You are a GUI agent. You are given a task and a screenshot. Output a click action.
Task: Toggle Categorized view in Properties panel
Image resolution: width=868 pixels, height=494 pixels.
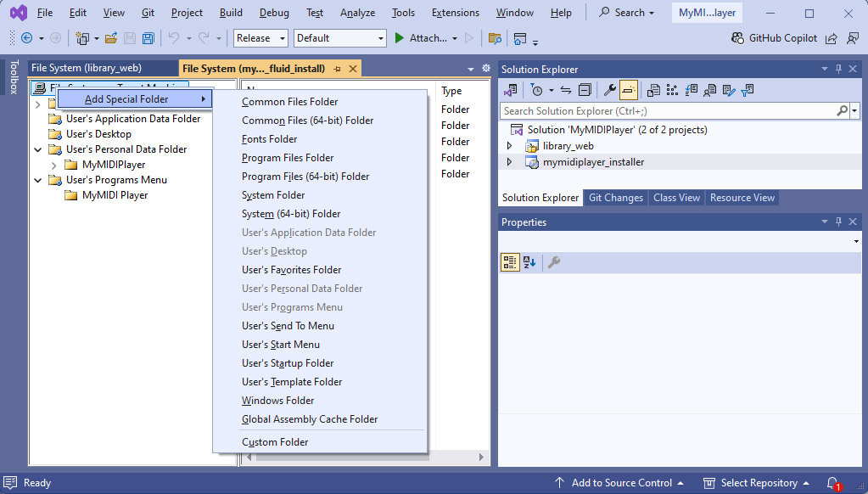coord(510,262)
